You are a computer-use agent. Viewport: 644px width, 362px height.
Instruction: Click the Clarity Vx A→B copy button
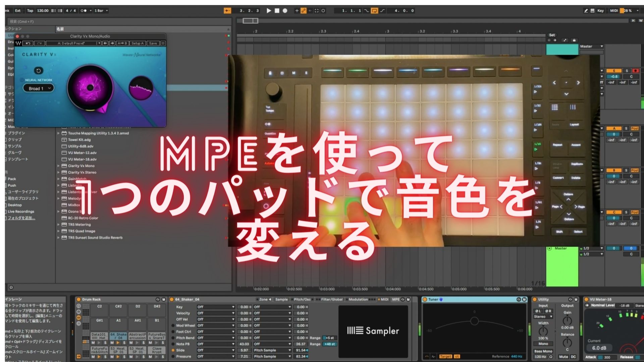122,43
